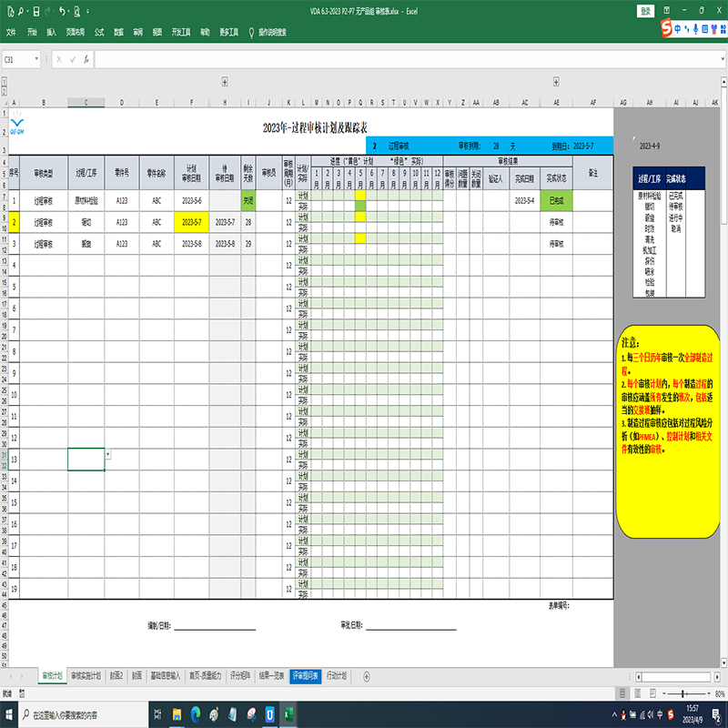Click the 80% zoom level indicator
This screenshot has width=728, height=728.
pyautogui.click(x=720, y=693)
